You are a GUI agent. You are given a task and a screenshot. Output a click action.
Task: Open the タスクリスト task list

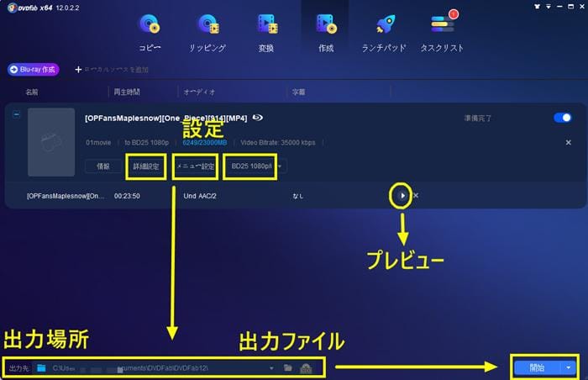[442, 33]
